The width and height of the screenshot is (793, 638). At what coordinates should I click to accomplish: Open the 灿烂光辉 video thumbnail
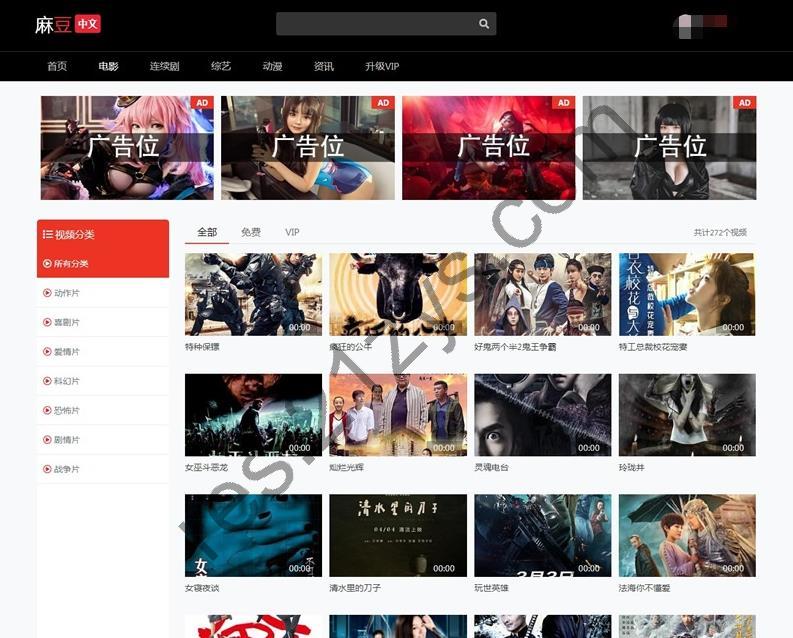[398, 415]
